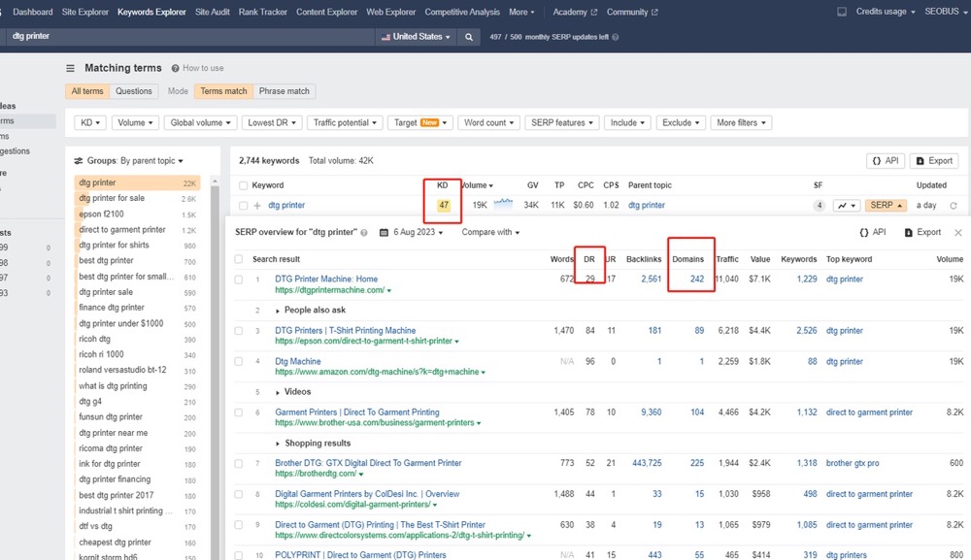Check the brother-usa Garment Printers result checkbox

coord(239,412)
